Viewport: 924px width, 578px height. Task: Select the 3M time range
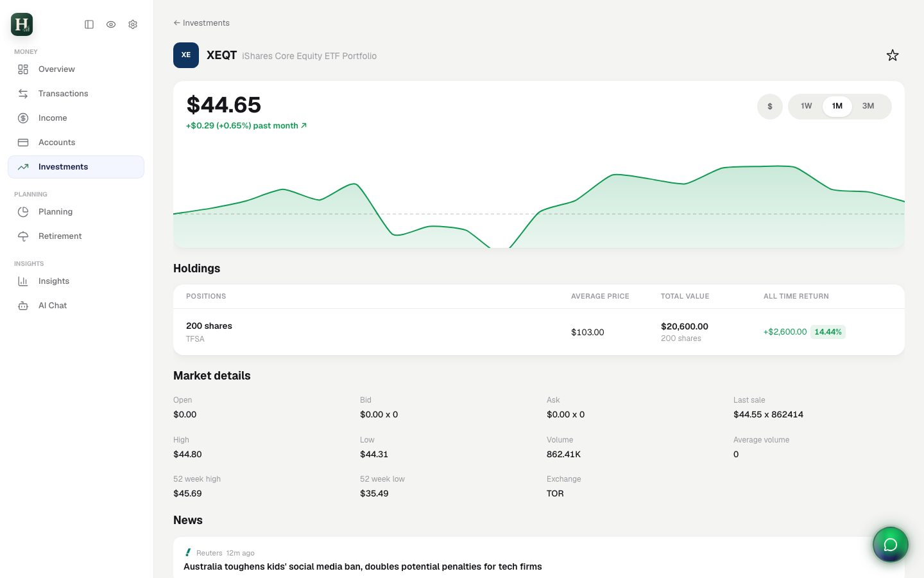(868, 107)
